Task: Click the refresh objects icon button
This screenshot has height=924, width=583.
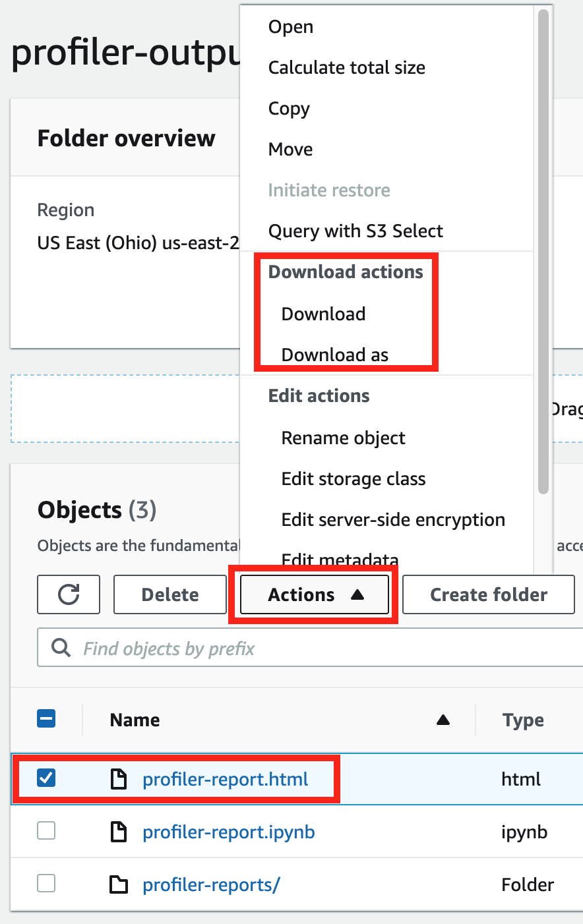Action: (x=69, y=594)
